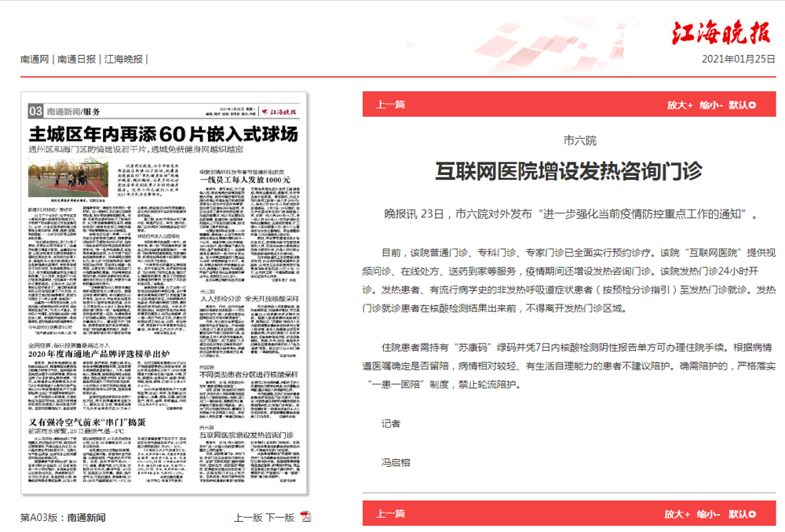Shrink text with bottom 缩小- button
This screenshot has width=785, height=532.
pyautogui.click(x=708, y=514)
